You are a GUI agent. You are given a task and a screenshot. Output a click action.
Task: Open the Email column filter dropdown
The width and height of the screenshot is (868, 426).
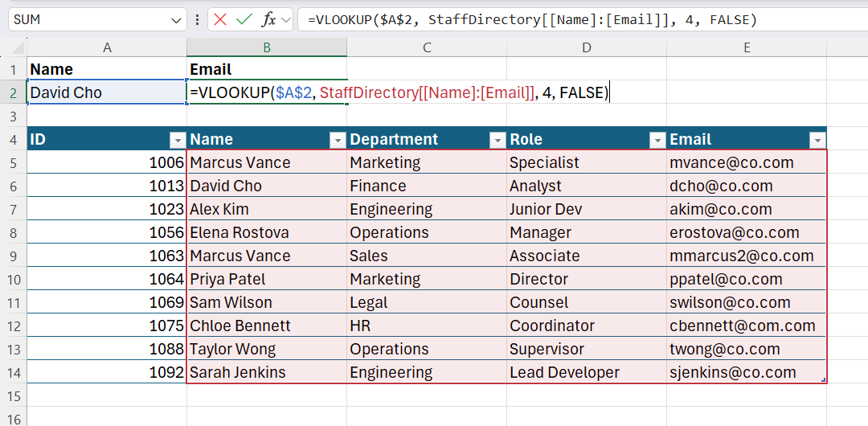click(x=817, y=141)
